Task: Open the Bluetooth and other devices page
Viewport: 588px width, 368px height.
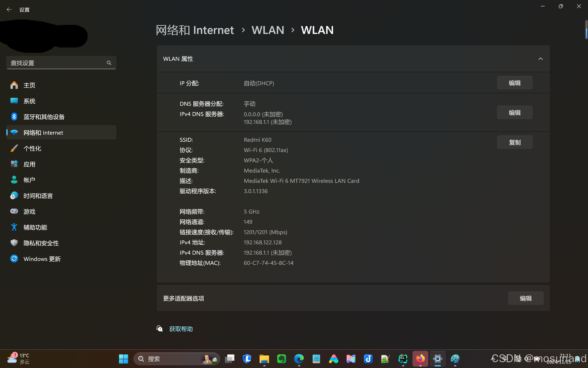Action: click(x=44, y=117)
